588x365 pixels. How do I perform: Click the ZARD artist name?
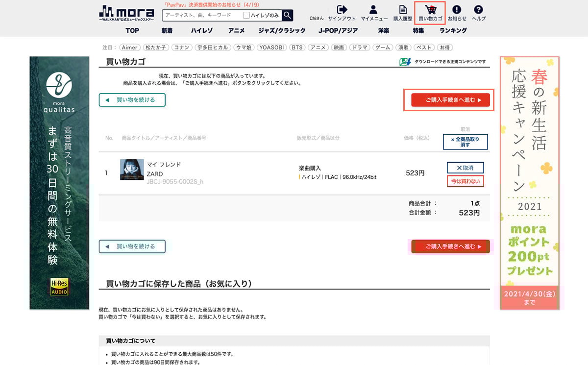click(x=155, y=174)
